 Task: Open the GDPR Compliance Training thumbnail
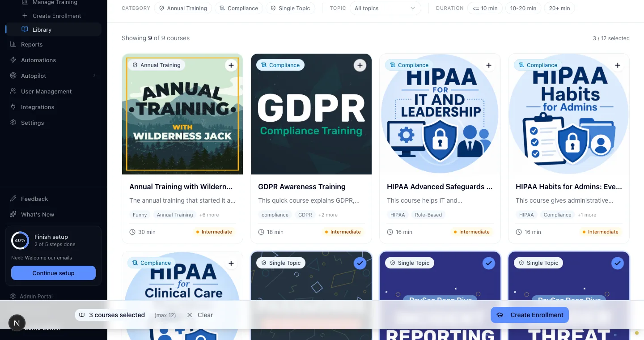[x=311, y=114]
